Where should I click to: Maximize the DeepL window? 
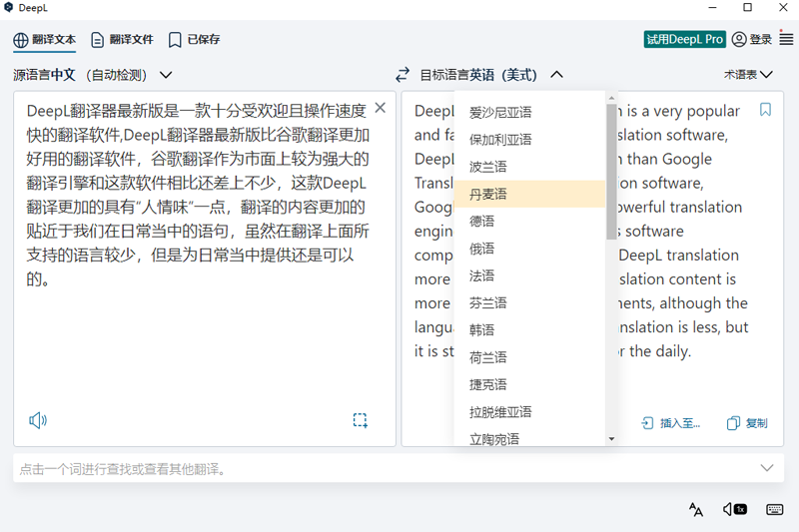pos(747,7)
